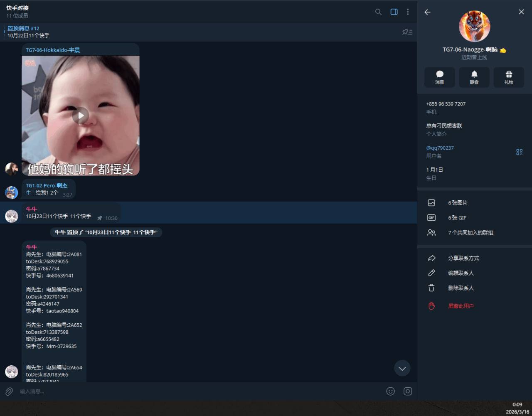
Task: Click the message text 给我1-2个
Action: tap(47, 193)
